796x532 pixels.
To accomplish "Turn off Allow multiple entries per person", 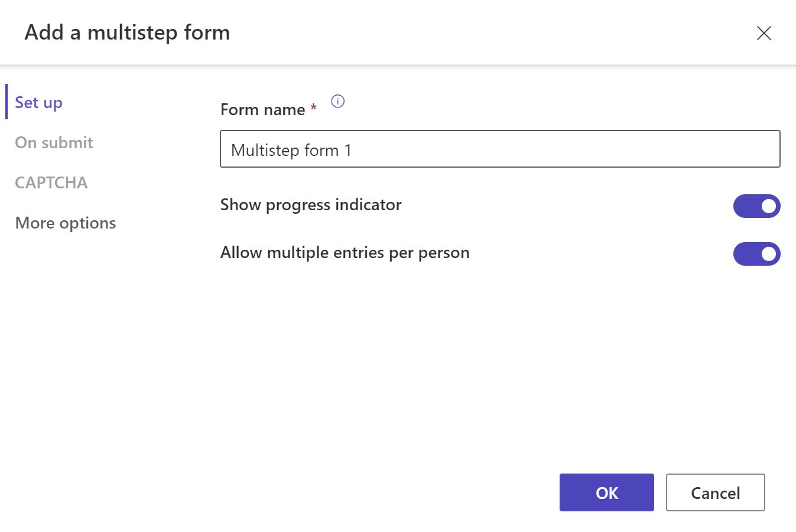I will point(757,254).
